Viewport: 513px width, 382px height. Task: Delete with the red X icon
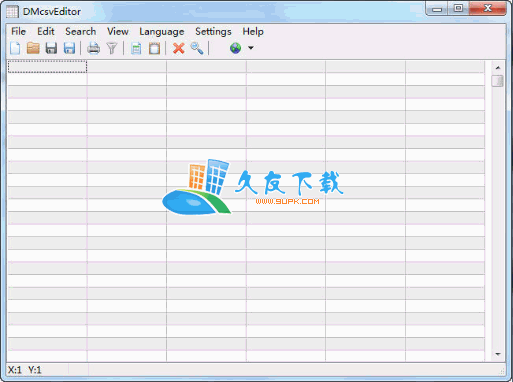179,48
